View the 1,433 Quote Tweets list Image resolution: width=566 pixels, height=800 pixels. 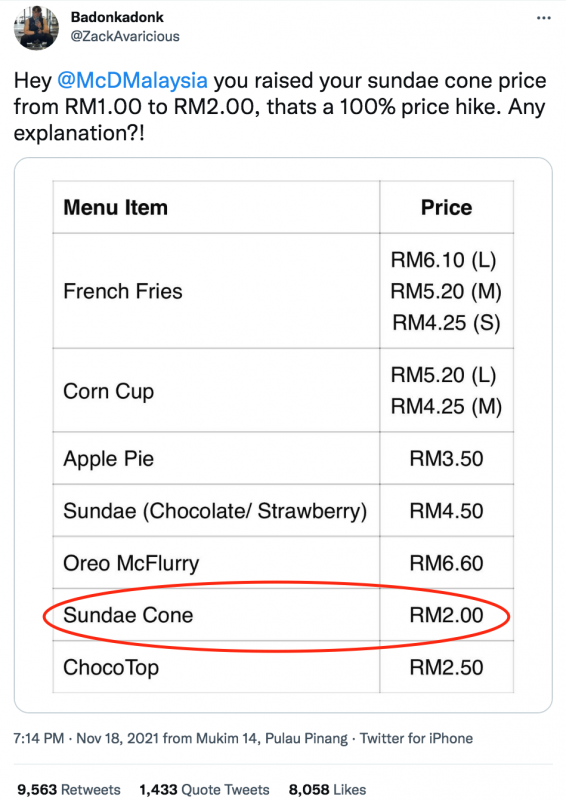pyautogui.click(x=204, y=789)
